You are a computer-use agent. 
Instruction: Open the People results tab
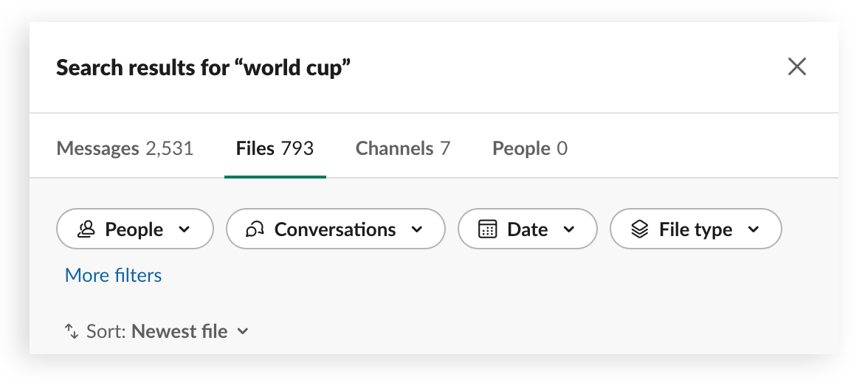530,148
